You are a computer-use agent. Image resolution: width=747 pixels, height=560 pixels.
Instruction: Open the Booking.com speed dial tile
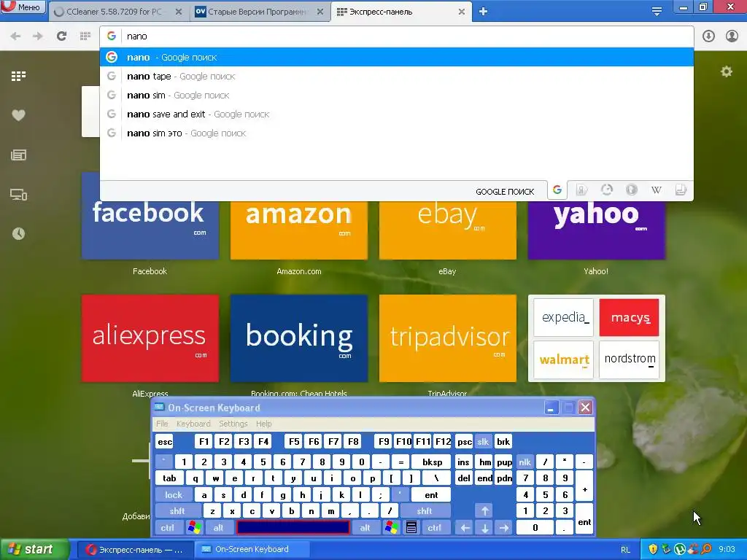pyautogui.click(x=299, y=338)
